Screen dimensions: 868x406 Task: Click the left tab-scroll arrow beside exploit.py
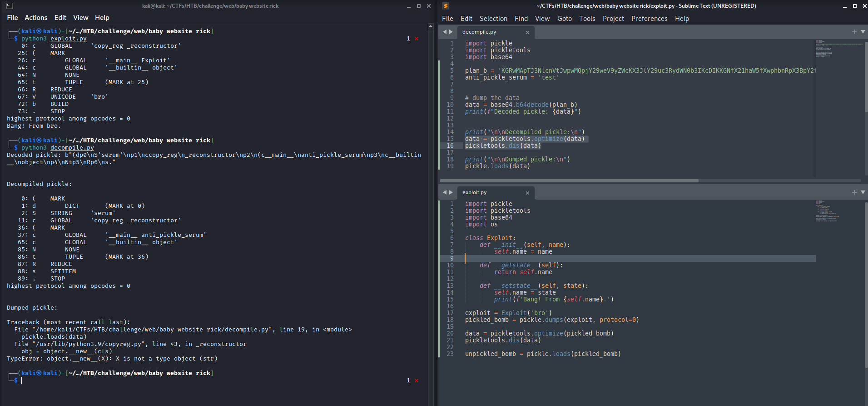(x=445, y=192)
